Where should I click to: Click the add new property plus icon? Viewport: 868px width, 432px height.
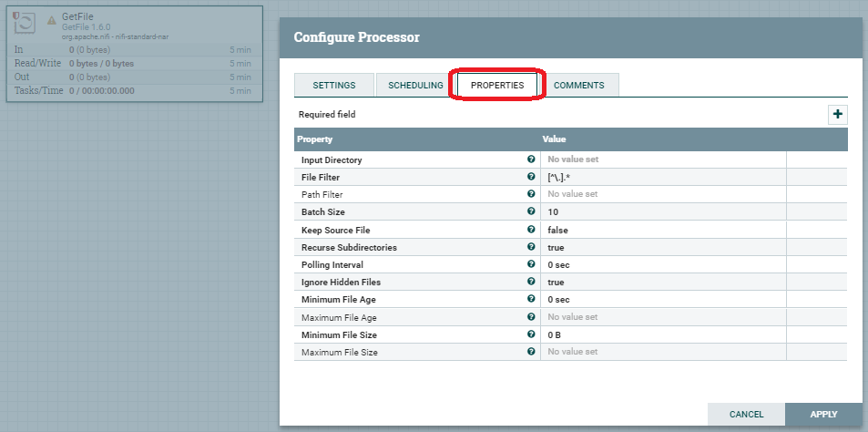tap(837, 115)
